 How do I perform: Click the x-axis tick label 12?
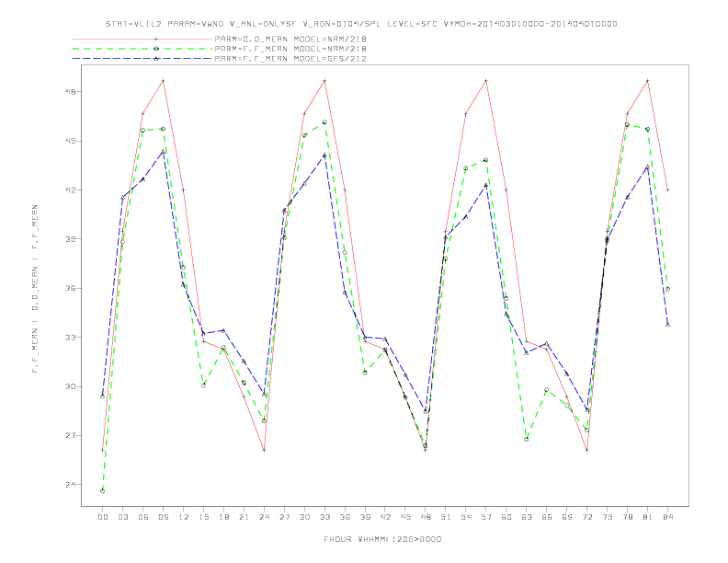point(184,517)
